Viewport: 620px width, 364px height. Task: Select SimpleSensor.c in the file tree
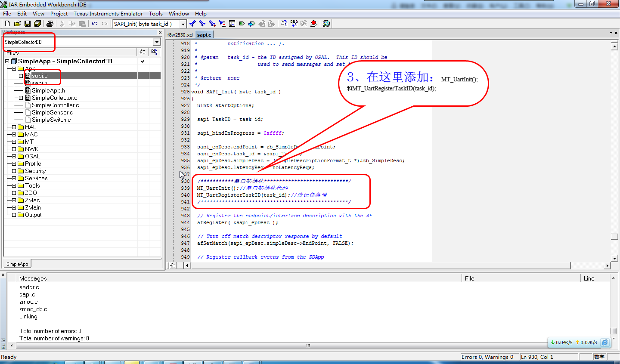52,112
